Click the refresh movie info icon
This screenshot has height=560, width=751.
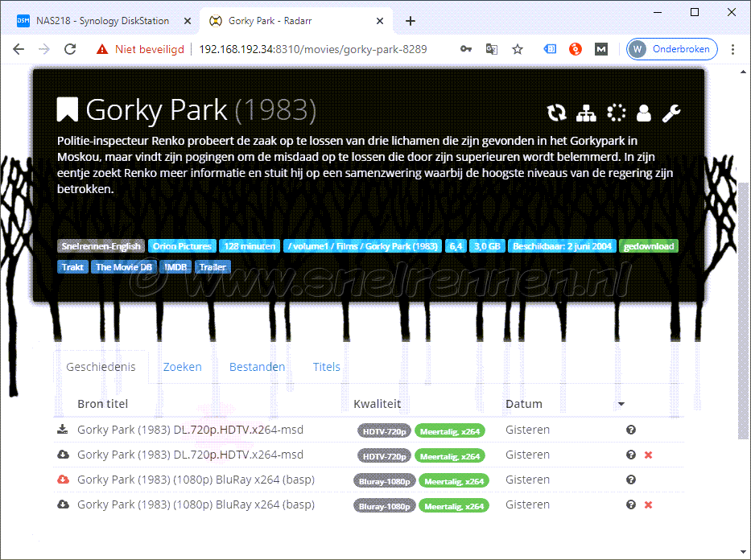pyautogui.click(x=556, y=113)
